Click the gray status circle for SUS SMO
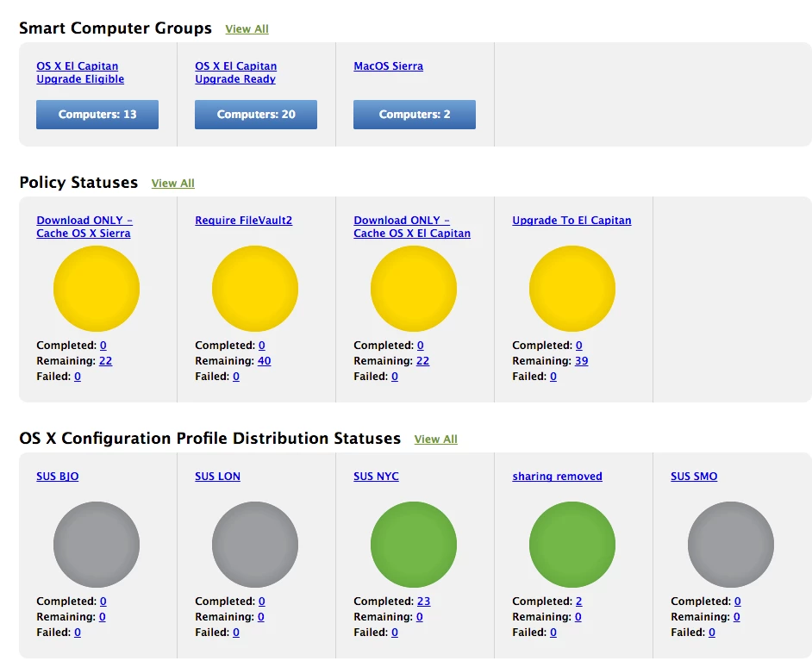The width and height of the screenshot is (812, 661). coord(731,545)
